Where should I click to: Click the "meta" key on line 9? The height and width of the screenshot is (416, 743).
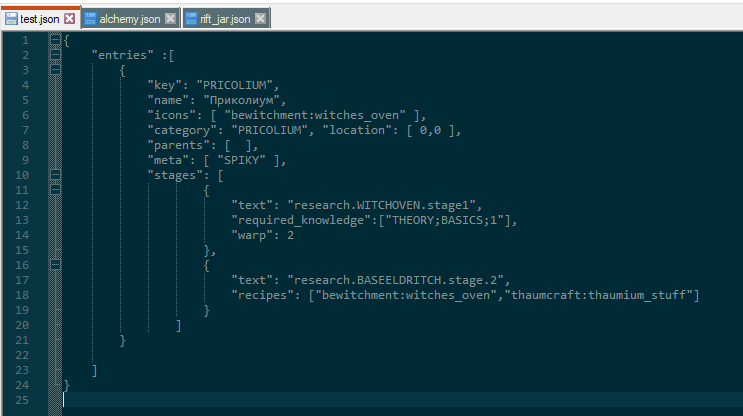pyautogui.click(x=168, y=160)
